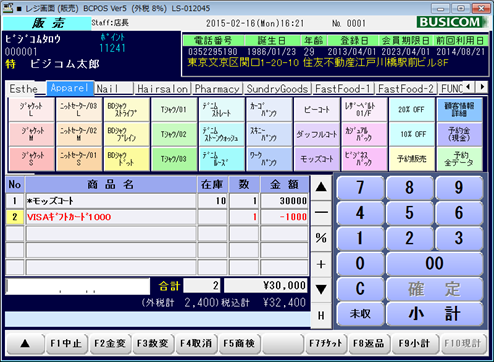494x362 pixels.
Task: Click the plus (+) key beside the item list
Action: (321, 264)
